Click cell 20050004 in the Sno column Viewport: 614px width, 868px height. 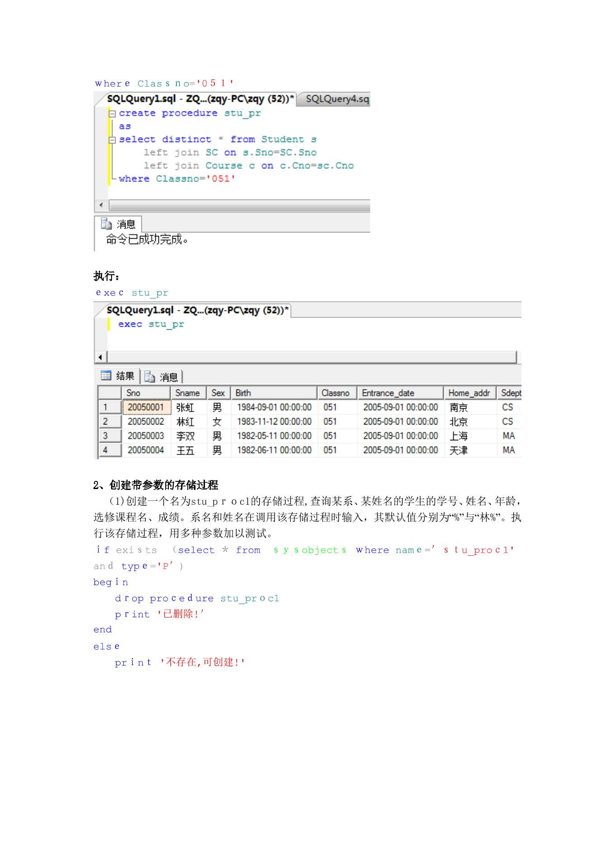[x=147, y=450]
